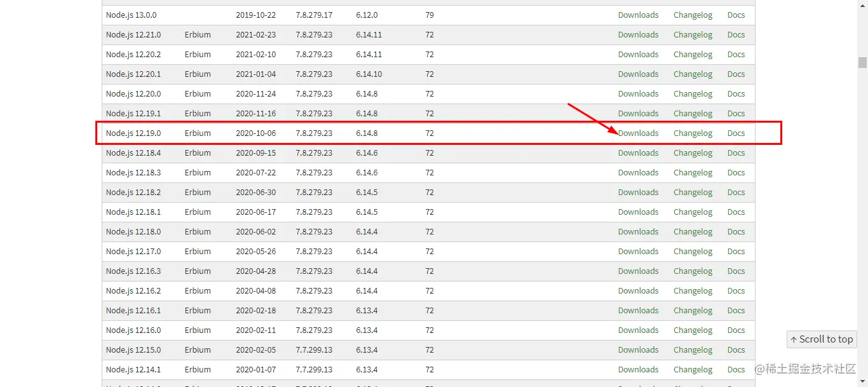Open Downloads for Node.js 13.0.0
The width and height of the screenshot is (868, 387).
(638, 15)
